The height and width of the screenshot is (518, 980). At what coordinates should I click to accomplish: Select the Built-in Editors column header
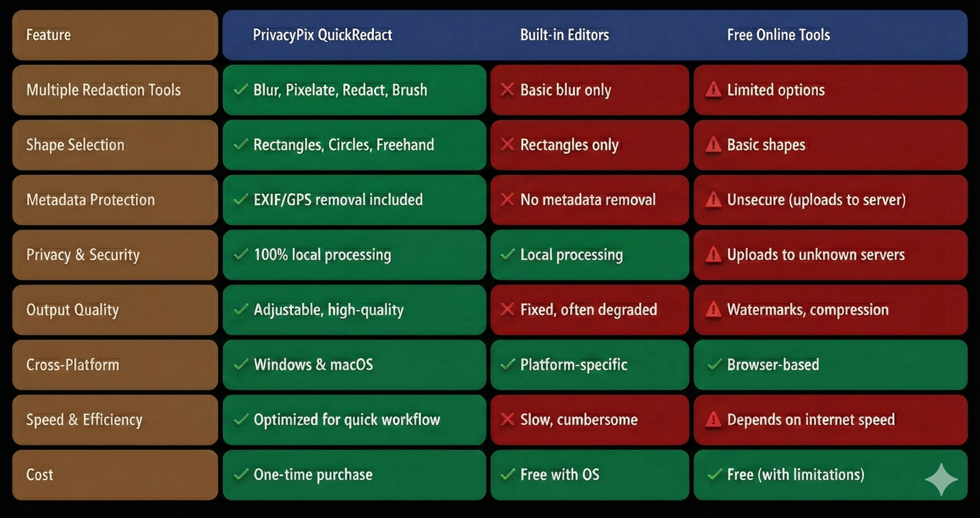click(564, 35)
